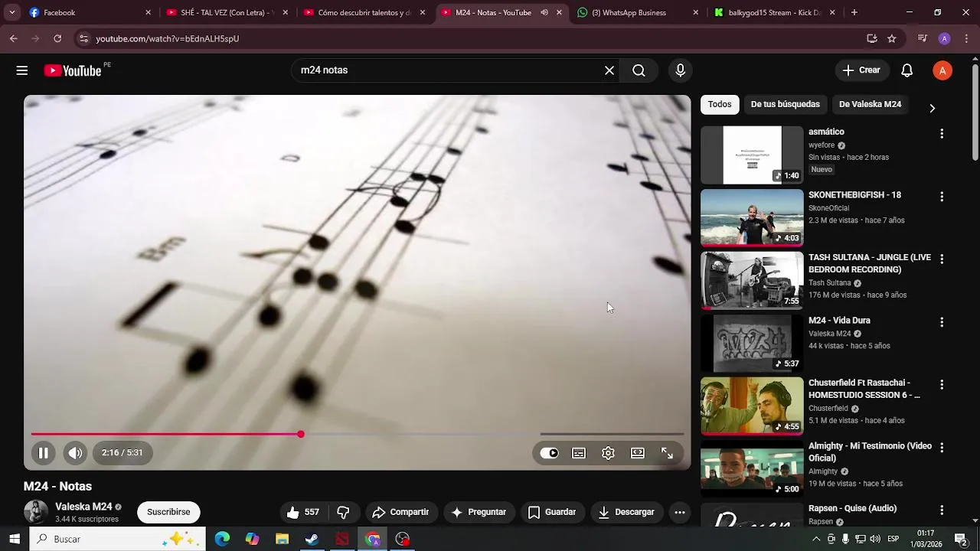This screenshot has width=980, height=551.
Task: Click the Crear button
Action: click(862, 70)
